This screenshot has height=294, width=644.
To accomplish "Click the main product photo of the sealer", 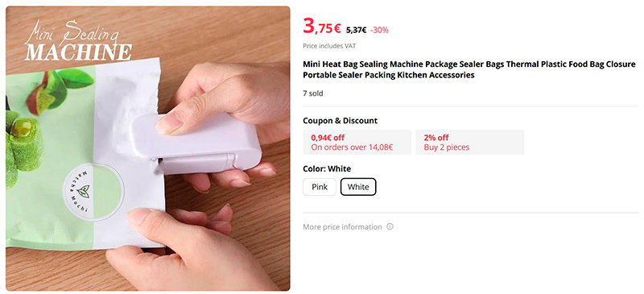I will [148, 148].
